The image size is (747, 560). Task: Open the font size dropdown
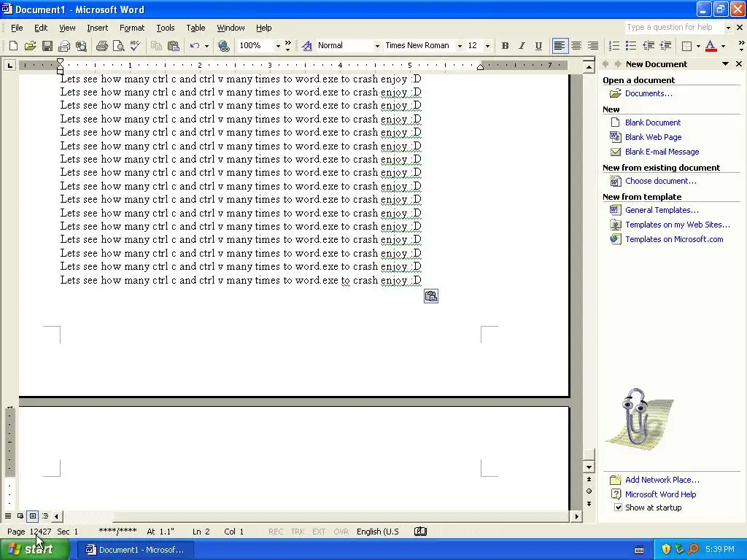(487, 46)
